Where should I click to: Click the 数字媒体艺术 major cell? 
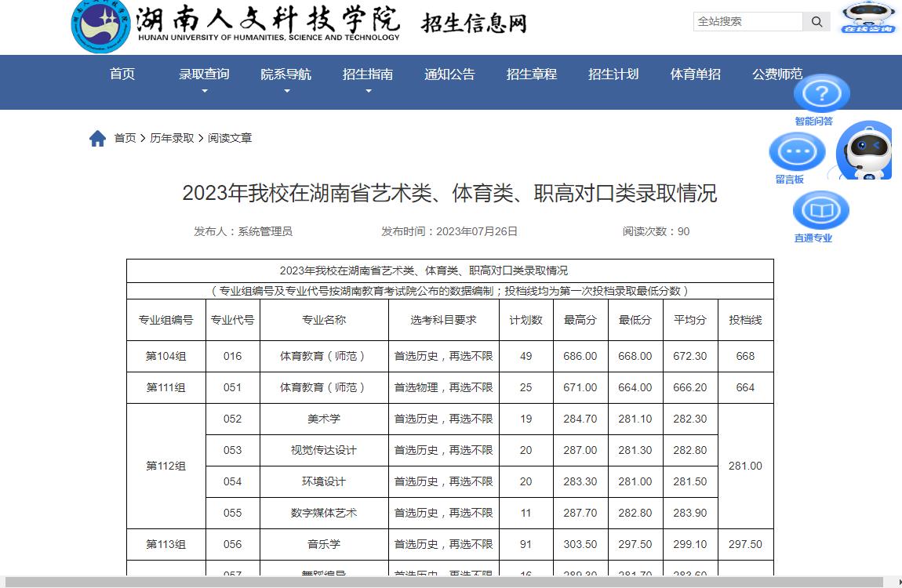click(x=324, y=513)
